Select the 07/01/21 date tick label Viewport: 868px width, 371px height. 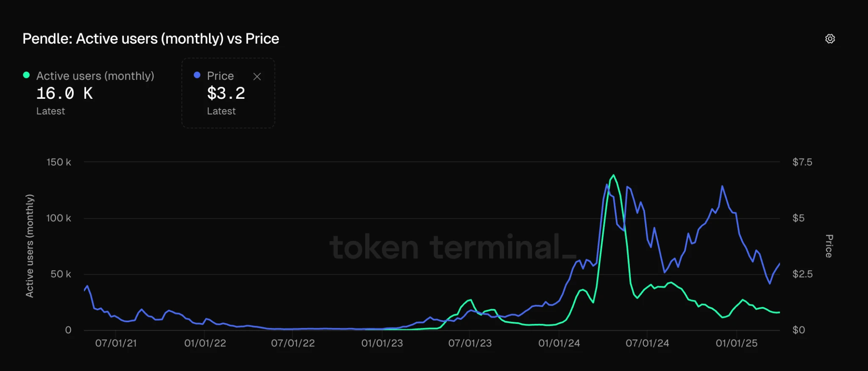coord(116,343)
